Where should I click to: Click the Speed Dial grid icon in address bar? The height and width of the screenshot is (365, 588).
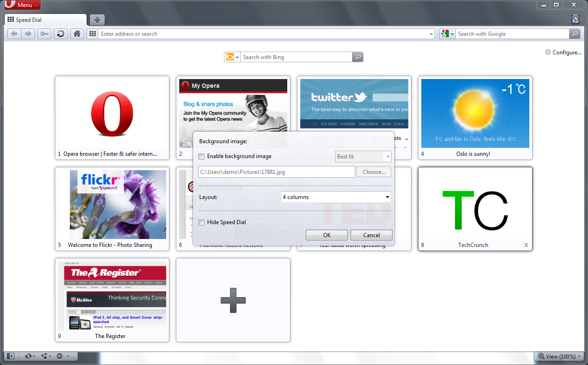pos(92,33)
